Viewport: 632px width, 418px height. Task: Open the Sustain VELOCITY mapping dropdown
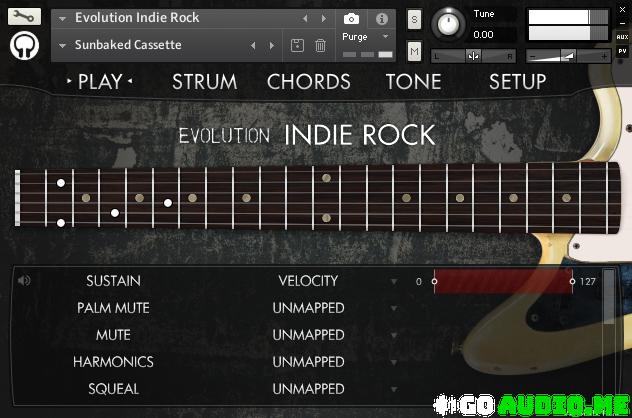[394, 282]
